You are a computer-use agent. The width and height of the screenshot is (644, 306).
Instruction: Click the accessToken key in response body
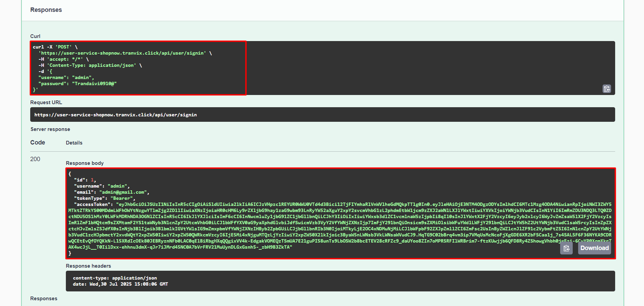pyautogui.click(x=93, y=205)
